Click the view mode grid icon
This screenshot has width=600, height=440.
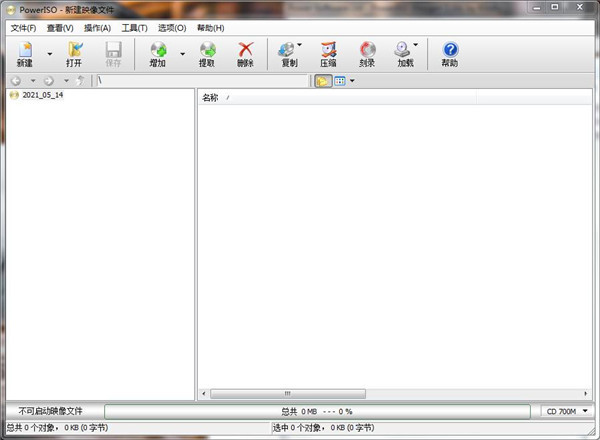340,81
